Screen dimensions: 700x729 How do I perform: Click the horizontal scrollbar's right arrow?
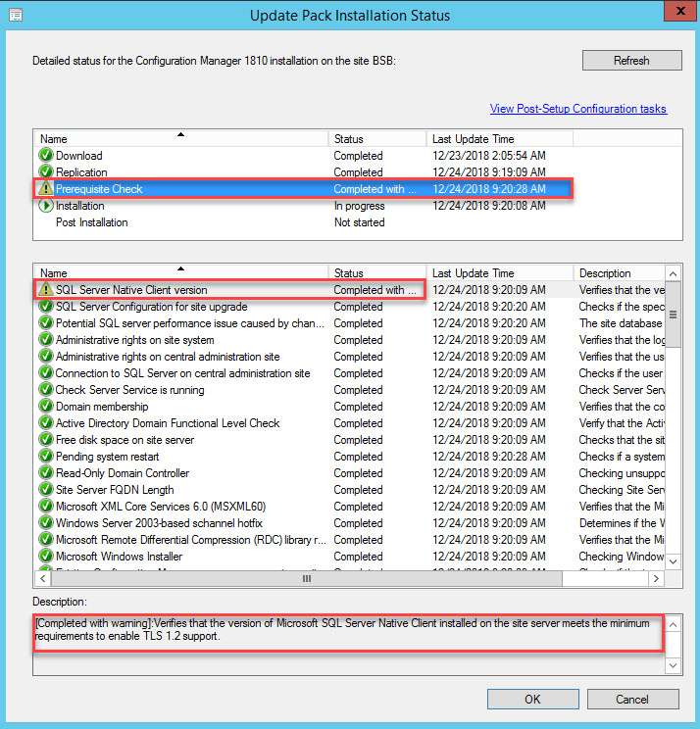tap(656, 579)
